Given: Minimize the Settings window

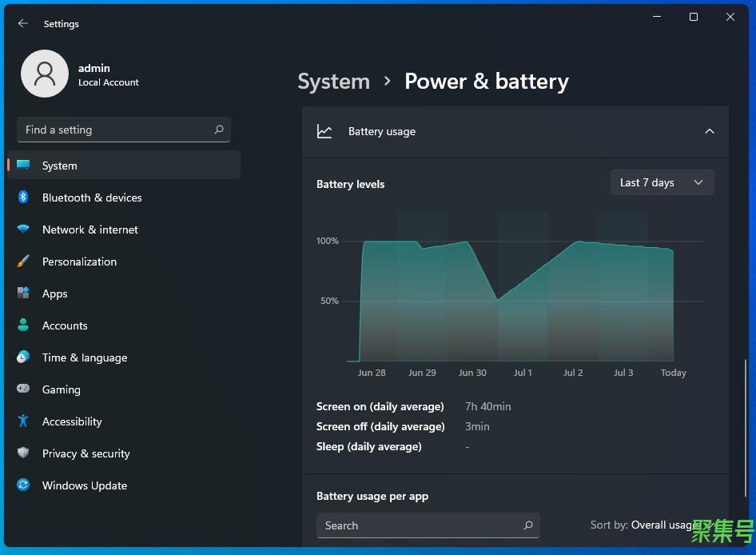Looking at the screenshot, I should 657,17.
